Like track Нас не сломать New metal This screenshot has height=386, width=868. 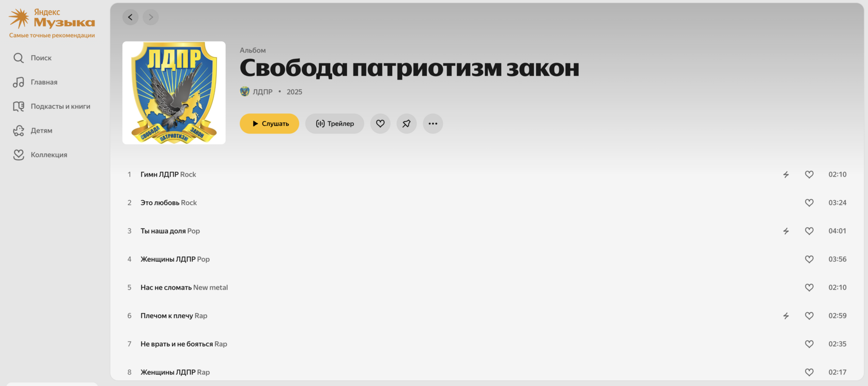[809, 287]
